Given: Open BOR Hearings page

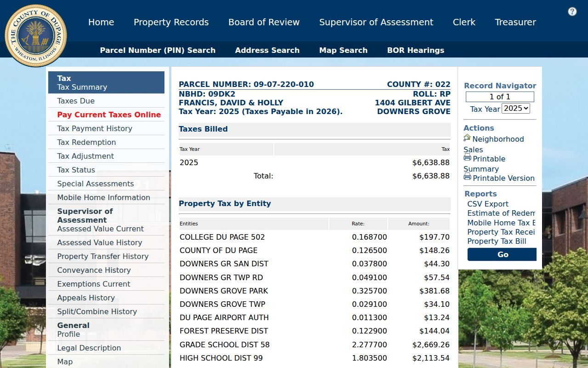Looking at the screenshot, I should click(416, 50).
